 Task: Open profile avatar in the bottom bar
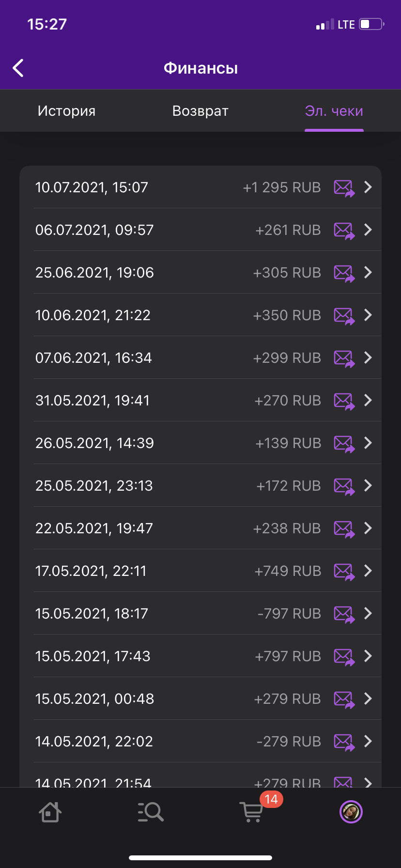(x=351, y=812)
